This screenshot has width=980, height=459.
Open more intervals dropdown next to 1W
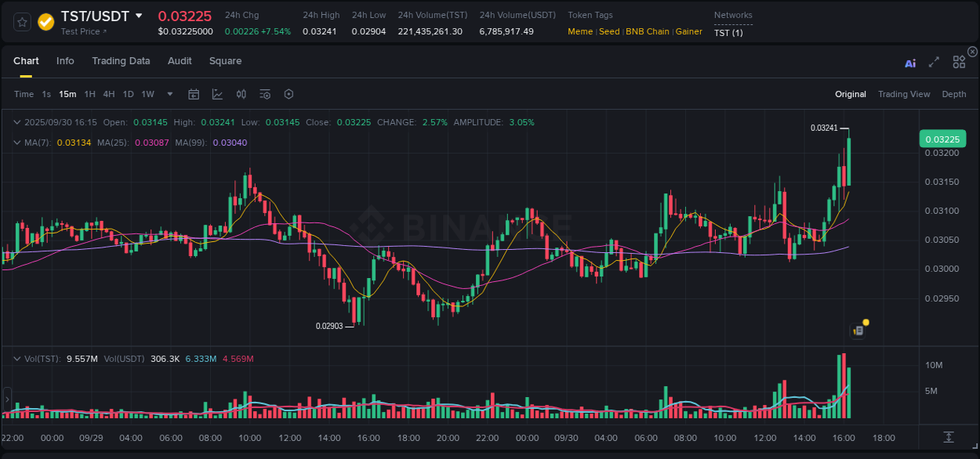[169, 94]
